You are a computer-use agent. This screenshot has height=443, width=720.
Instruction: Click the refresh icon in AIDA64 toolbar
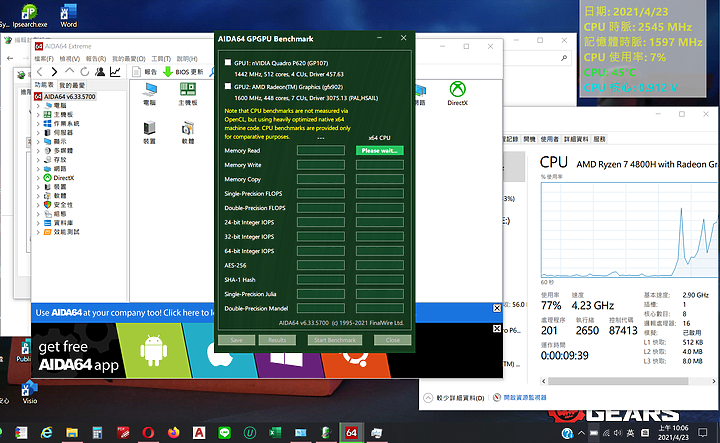pyautogui.click(x=84, y=72)
